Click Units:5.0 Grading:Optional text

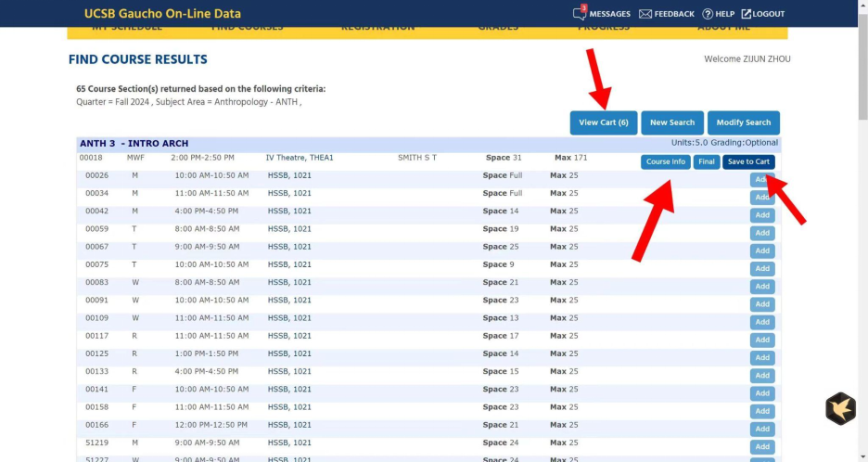click(724, 142)
